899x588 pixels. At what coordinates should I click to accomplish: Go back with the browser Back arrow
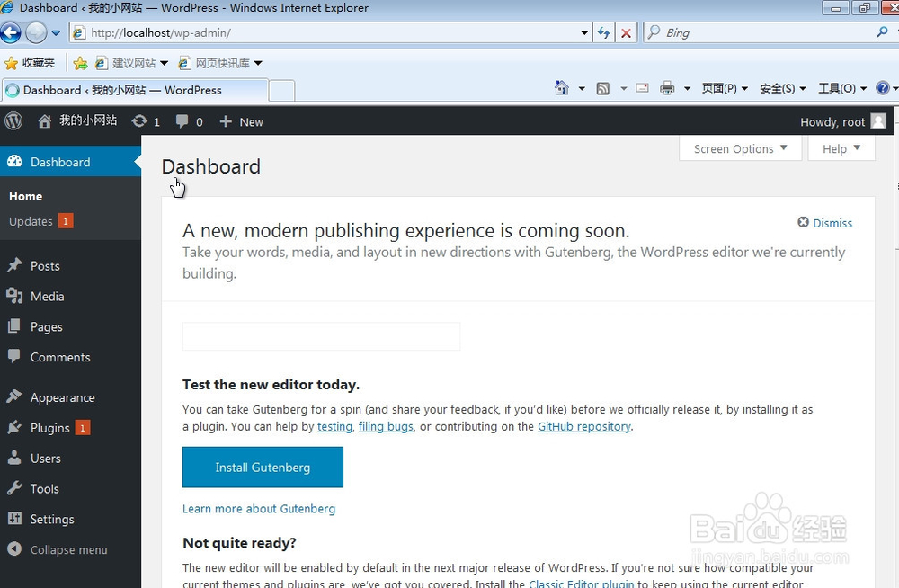[10, 32]
